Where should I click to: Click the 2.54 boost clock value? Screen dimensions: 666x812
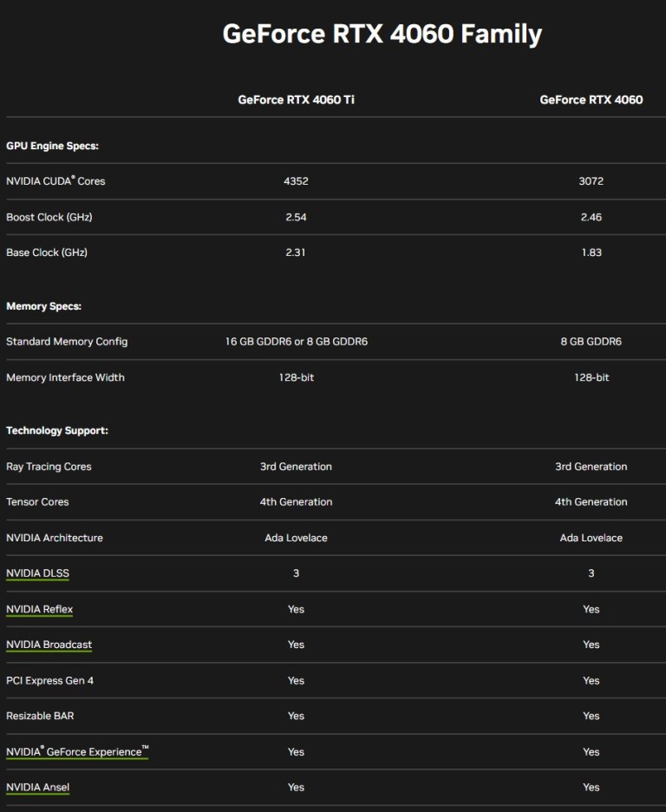pyautogui.click(x=296, y=217)
